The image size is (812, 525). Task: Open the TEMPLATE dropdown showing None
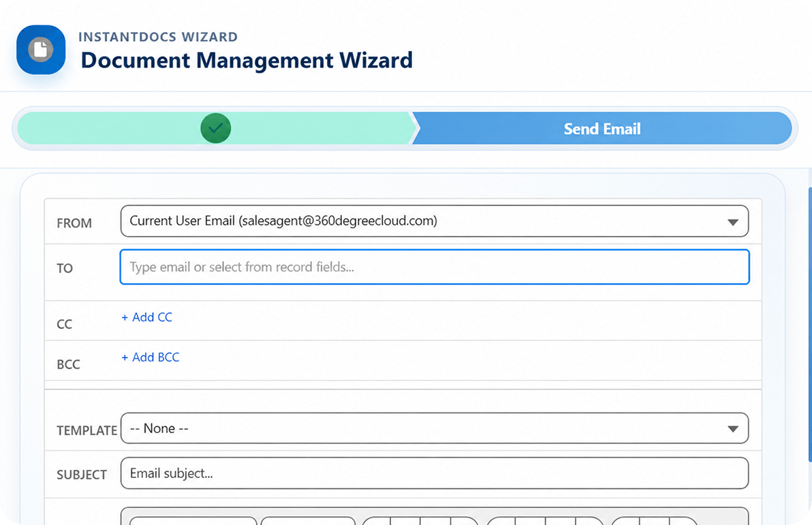[x=435, y=428]
